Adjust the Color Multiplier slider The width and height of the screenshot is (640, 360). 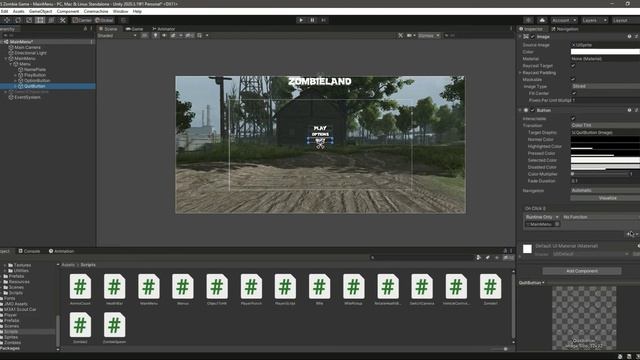(x=599, y=174)
